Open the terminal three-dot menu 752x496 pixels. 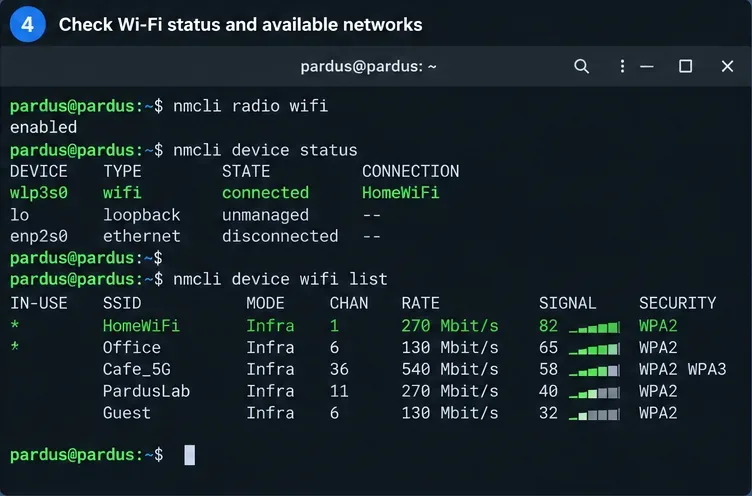622,66
